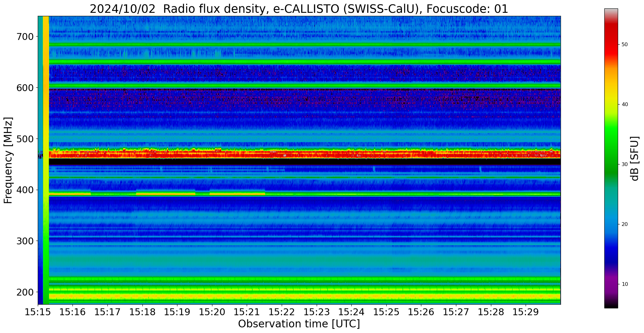
Task: Click the 15:24 time tick label
Action: click(x=352, y=312)
